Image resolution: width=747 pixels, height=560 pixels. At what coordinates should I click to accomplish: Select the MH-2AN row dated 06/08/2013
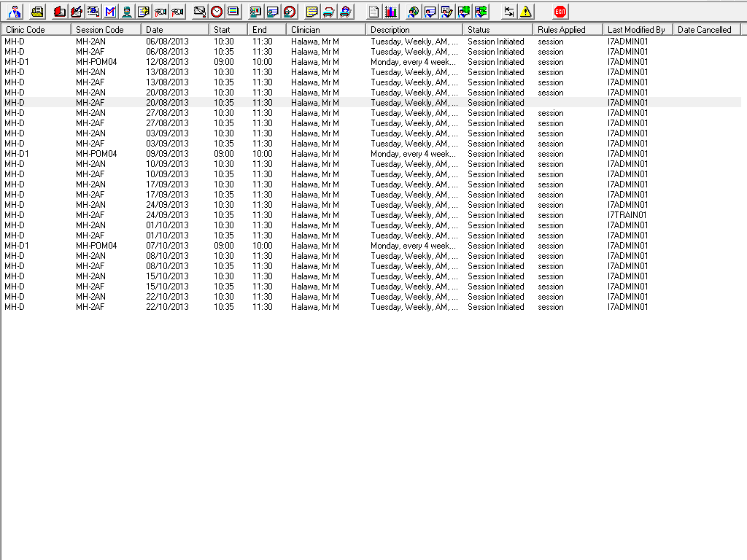click(x=371, y=42)
